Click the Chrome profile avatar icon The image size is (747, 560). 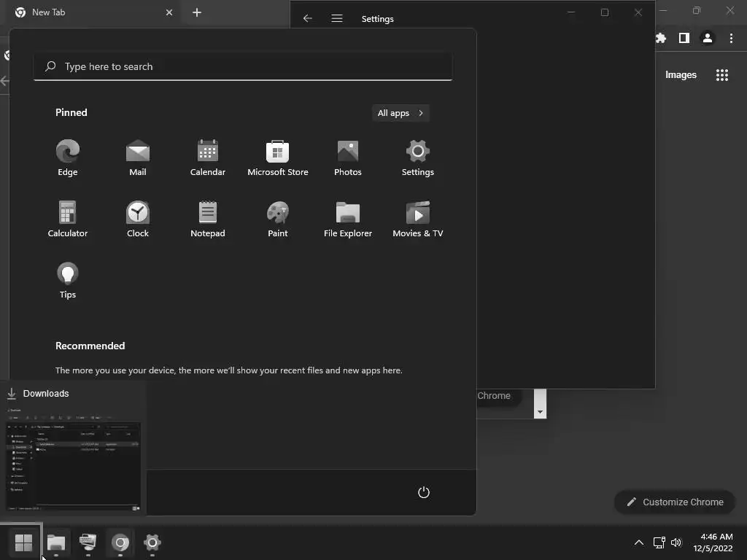click(x=708, y=38)
